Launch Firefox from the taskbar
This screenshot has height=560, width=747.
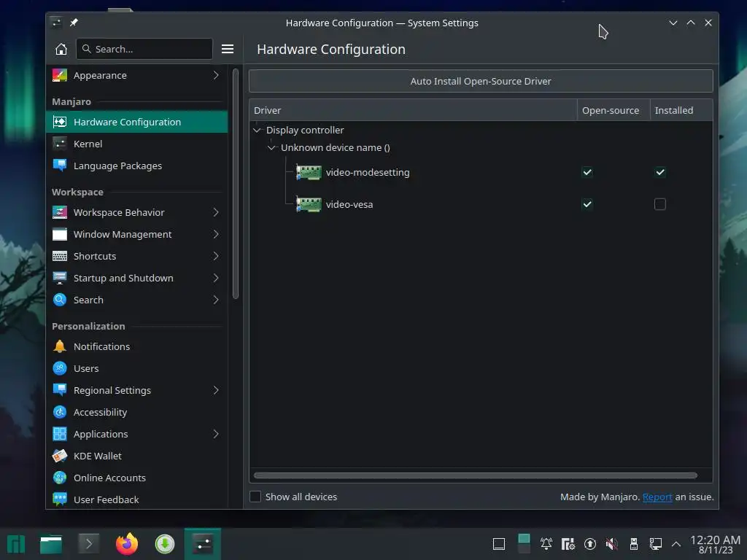pyautogui.click(x=127, y=544)
